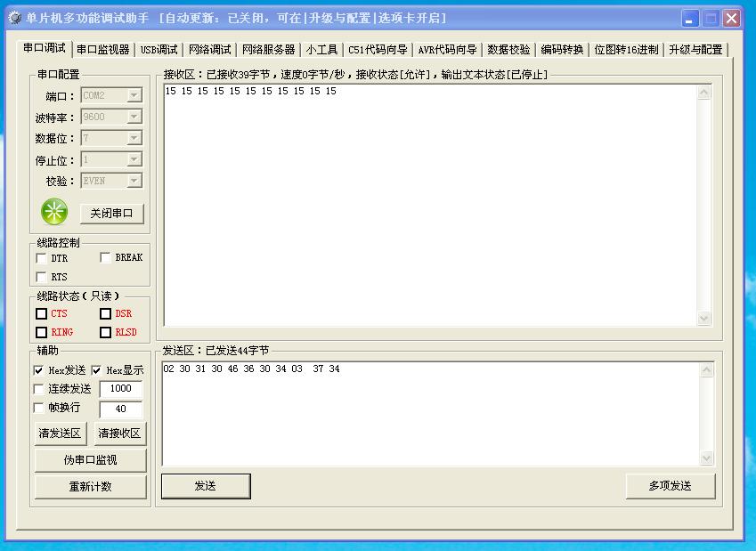This screenshot has width=756, height=551.
Task: Click receive area scroll up arrow
Action: pos(704,93)
